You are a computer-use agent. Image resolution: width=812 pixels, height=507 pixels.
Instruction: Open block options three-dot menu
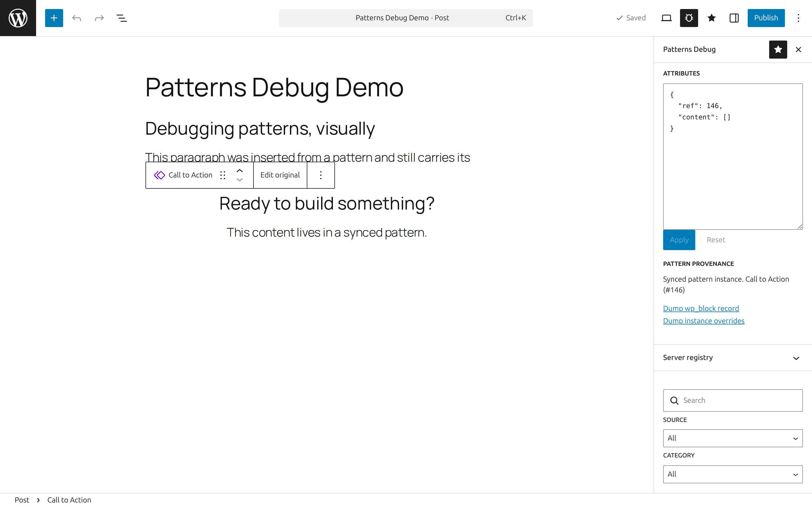[x=321, y=175]
